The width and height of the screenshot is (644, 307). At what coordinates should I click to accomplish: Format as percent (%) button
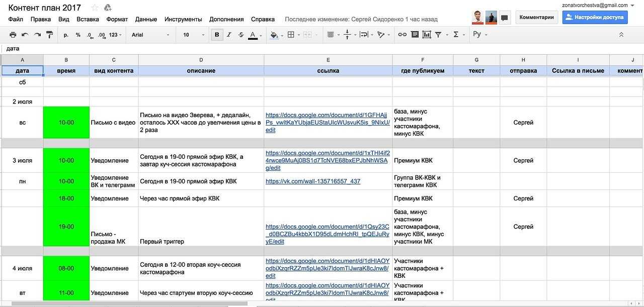(x=78, y=35)
